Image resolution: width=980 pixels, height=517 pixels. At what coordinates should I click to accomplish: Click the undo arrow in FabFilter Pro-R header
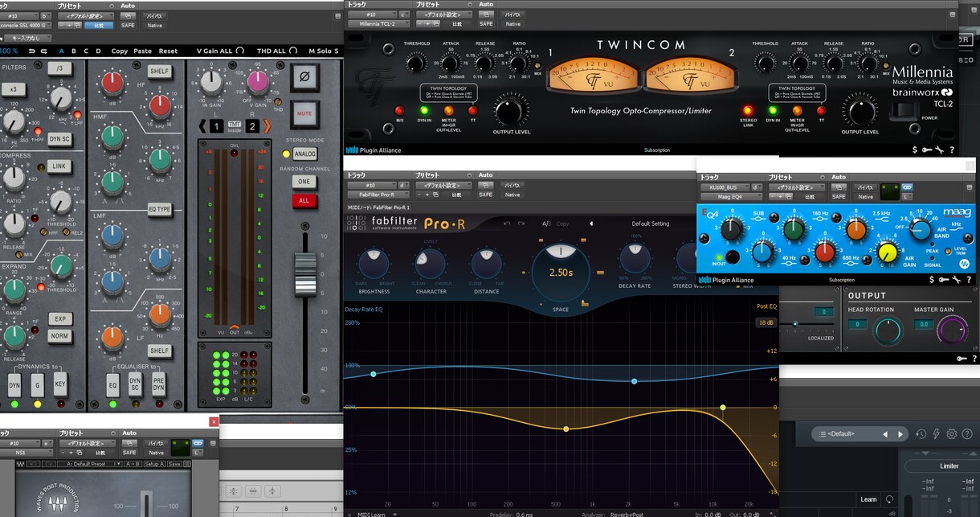pyautogui.click(x=508, y=224)
